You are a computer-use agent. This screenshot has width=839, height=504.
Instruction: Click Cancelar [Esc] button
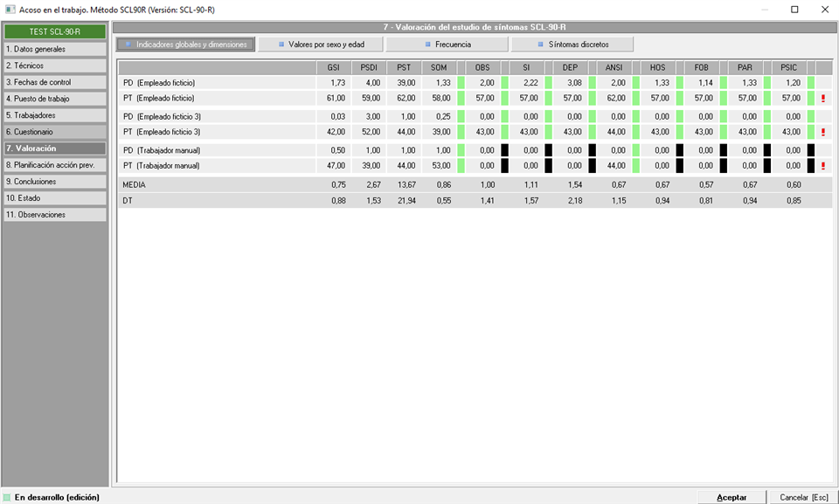803,497
